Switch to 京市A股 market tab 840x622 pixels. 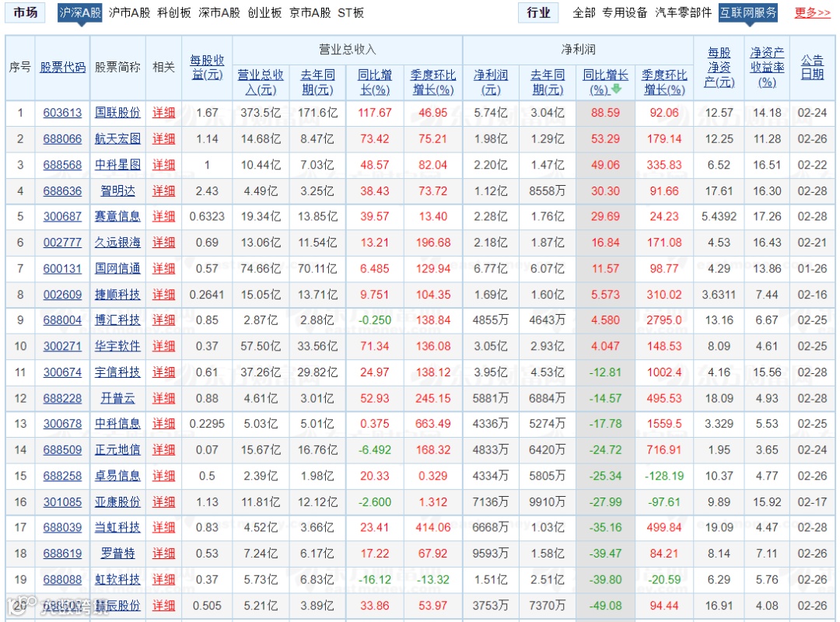pos(310,12)
